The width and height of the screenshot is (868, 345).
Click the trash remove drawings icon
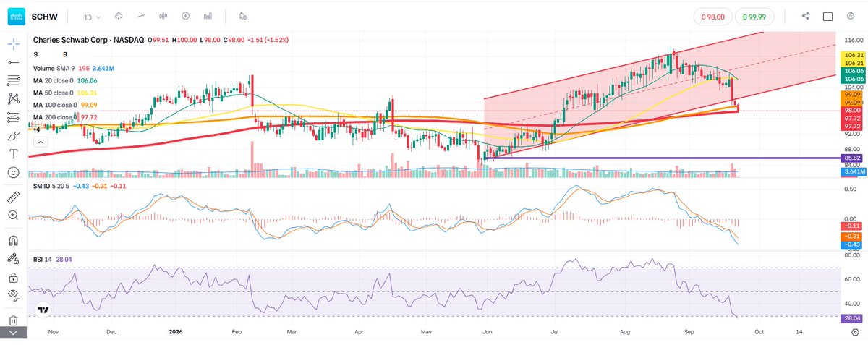tap(13, 320)
